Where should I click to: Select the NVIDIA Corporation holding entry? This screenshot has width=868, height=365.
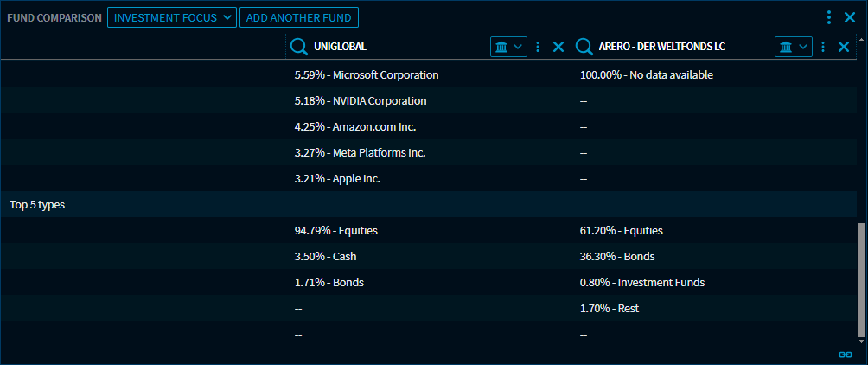coord(361,101)
